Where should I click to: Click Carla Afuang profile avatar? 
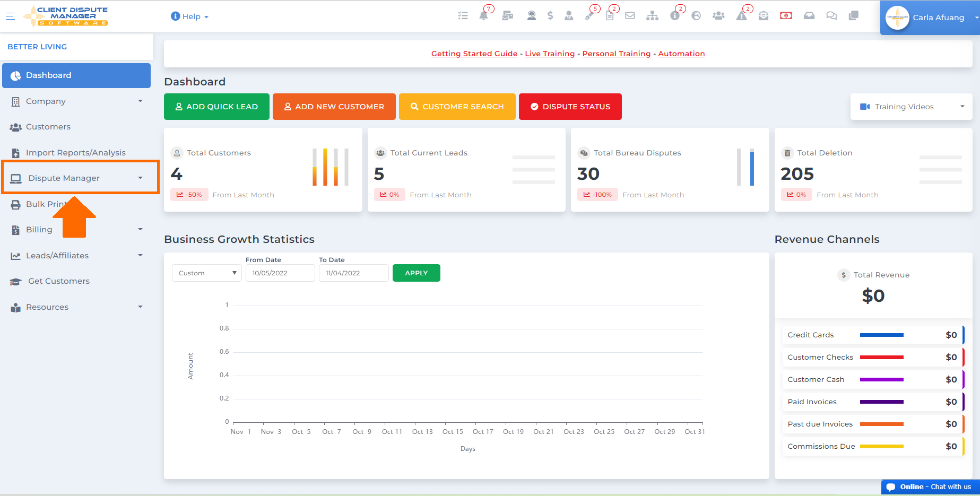point(897,18)
